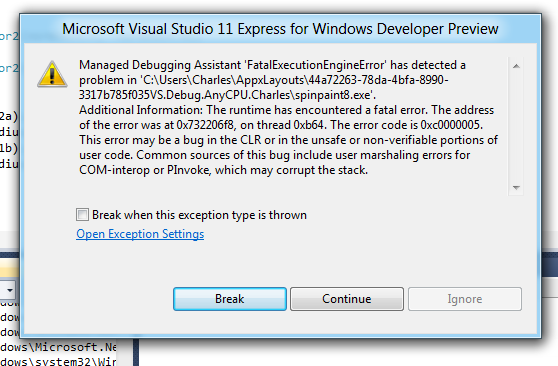Click the message scroll down arrow

[x=516, y=187]
